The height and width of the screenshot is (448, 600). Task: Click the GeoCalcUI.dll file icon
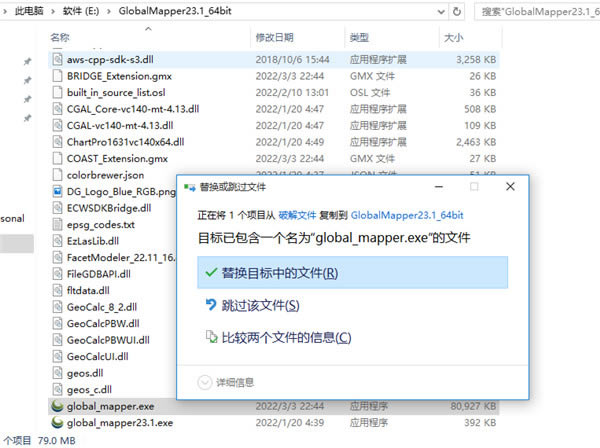57,356
